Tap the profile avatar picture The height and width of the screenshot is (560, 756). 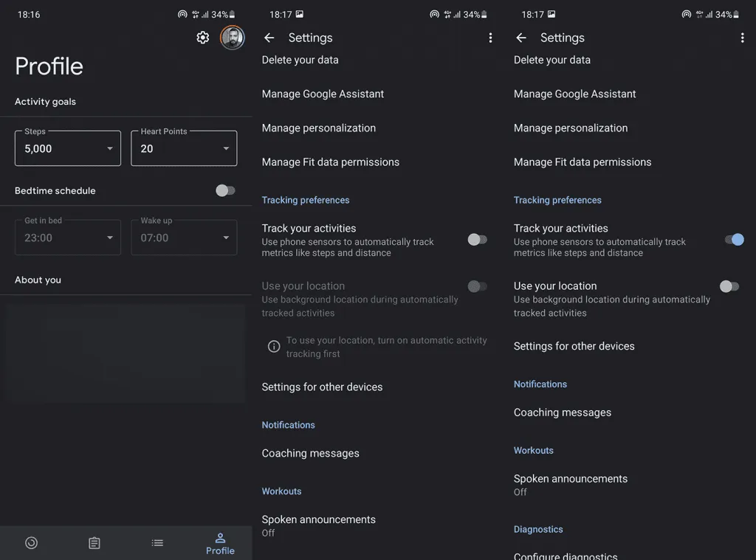(x=233, y=38)
